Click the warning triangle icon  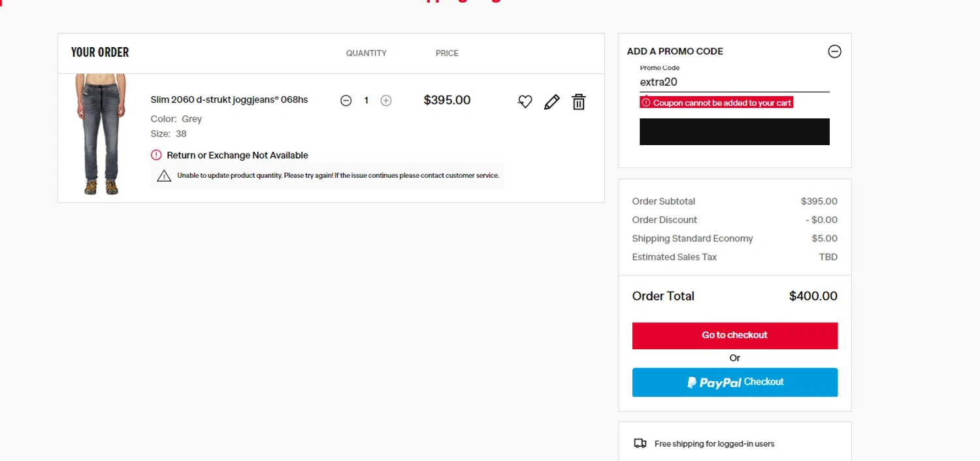[x=164, y=175]
